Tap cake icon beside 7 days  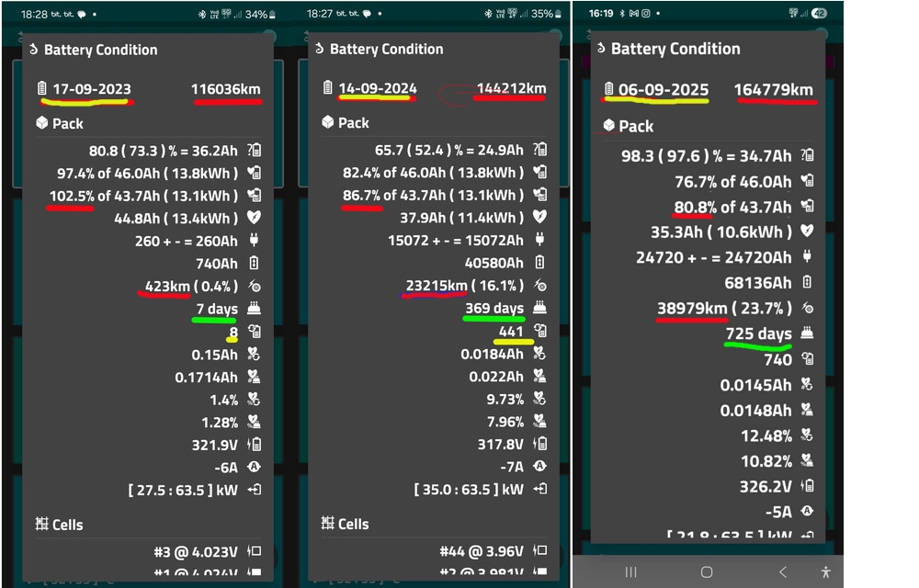(x=254, y=308)
